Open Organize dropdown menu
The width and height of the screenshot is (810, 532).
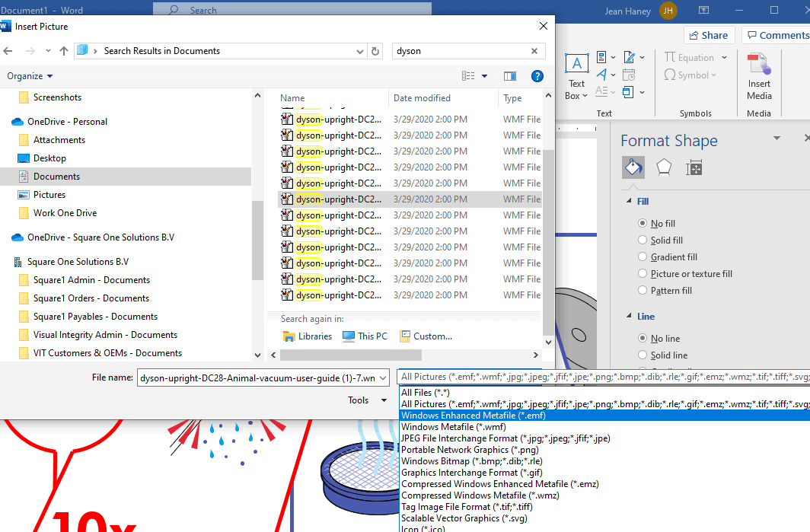[x=30, y=76]
